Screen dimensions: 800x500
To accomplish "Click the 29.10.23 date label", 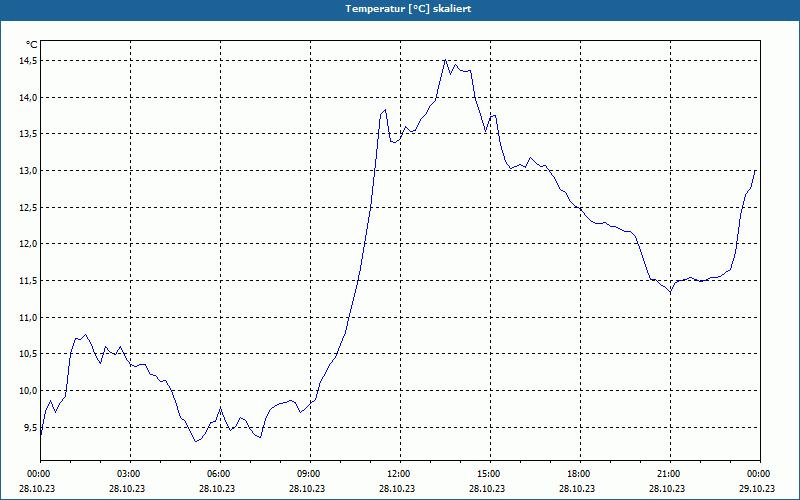I will click(x=757, y=488).
